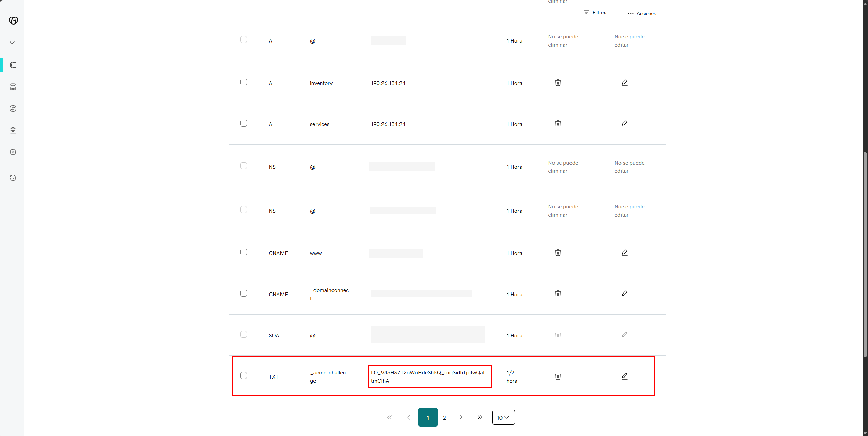
Task: Edit the _domainconnect CNAME record
Action: pyautogui.click(x=625, y=294)
